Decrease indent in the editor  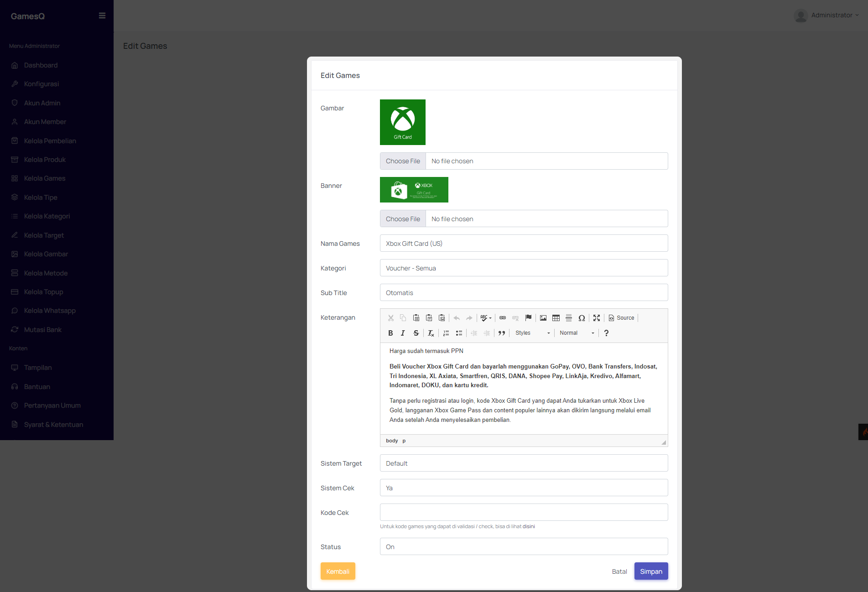[474, 333]
